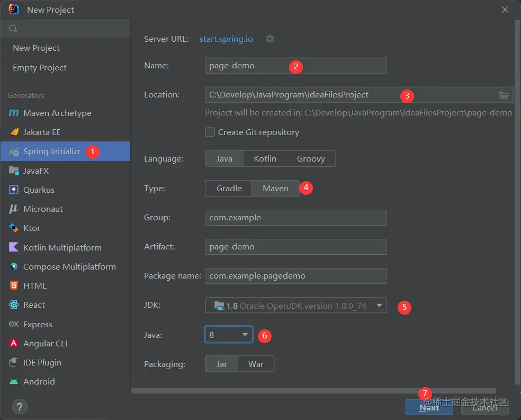Open server URL settings gear
The width and height of the screenshot is (521, 420).
tap(270, 39)
